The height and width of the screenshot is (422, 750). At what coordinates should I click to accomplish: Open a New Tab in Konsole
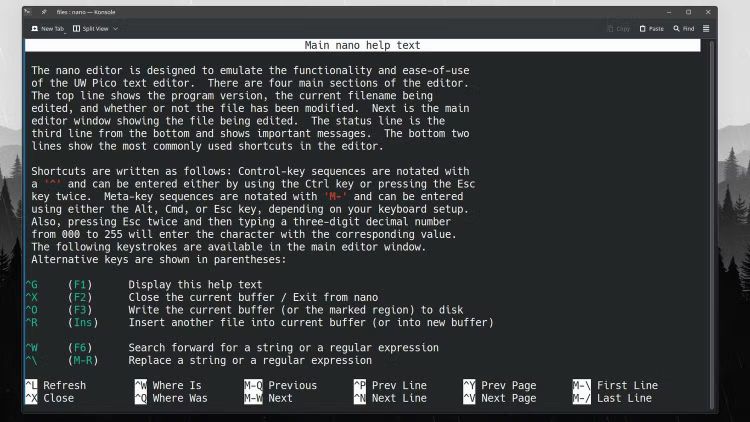point(47,29)
